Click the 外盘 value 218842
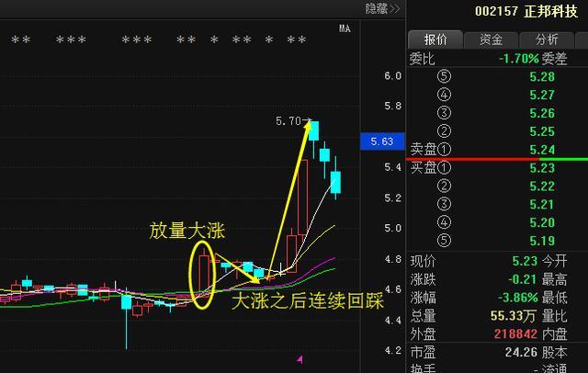 pyautogui.click(x=520, y=332)
